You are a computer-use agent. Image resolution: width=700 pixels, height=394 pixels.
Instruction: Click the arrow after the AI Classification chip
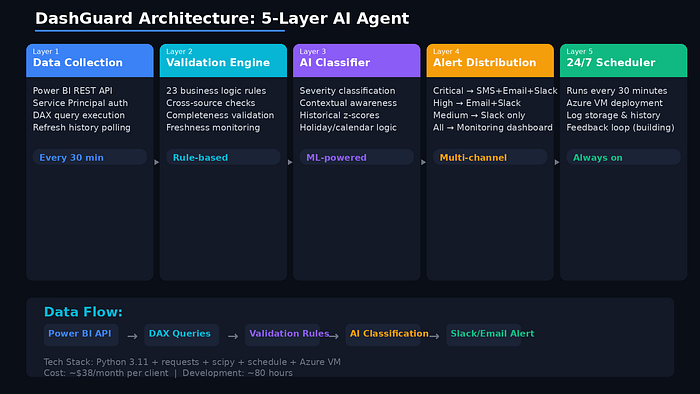pyautogui.click(x=434, y=336)
